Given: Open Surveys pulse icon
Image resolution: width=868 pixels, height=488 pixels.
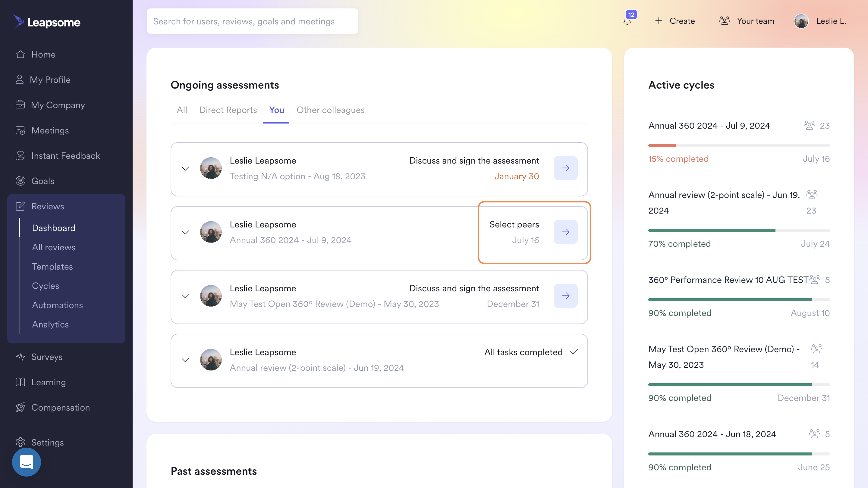Looking at the screenshot, I should click(x=20, y=357).
